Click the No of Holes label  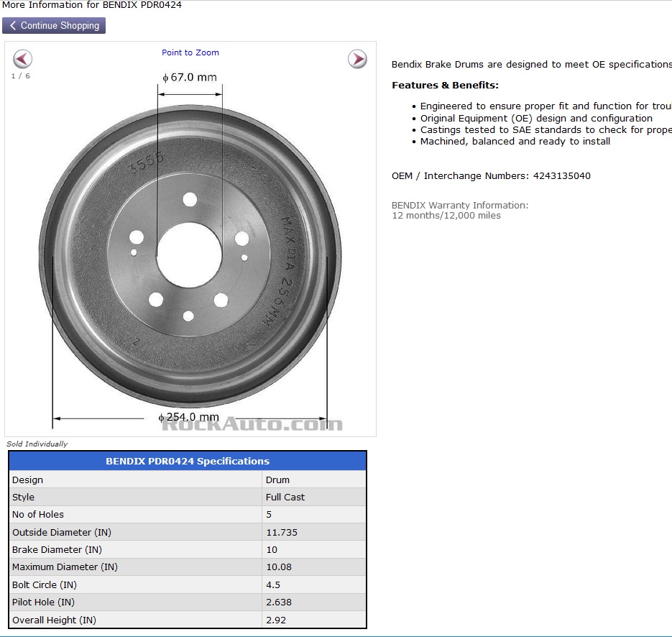(37, 514)
